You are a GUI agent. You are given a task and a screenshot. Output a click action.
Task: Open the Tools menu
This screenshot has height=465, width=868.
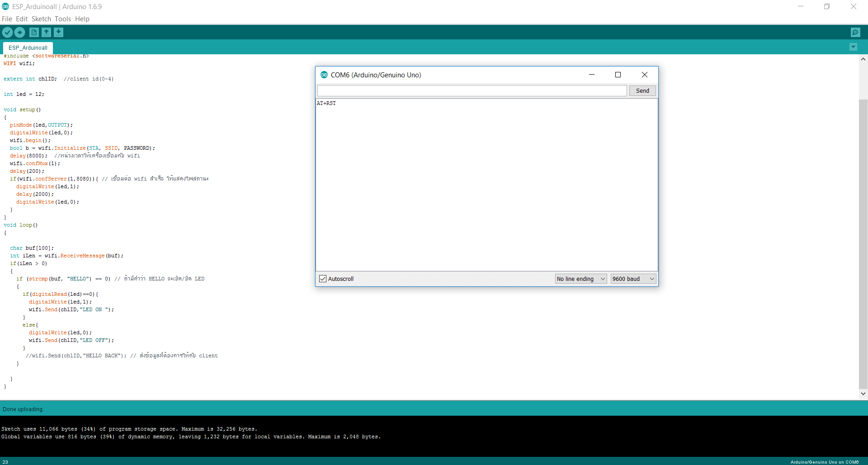point(63,19)
